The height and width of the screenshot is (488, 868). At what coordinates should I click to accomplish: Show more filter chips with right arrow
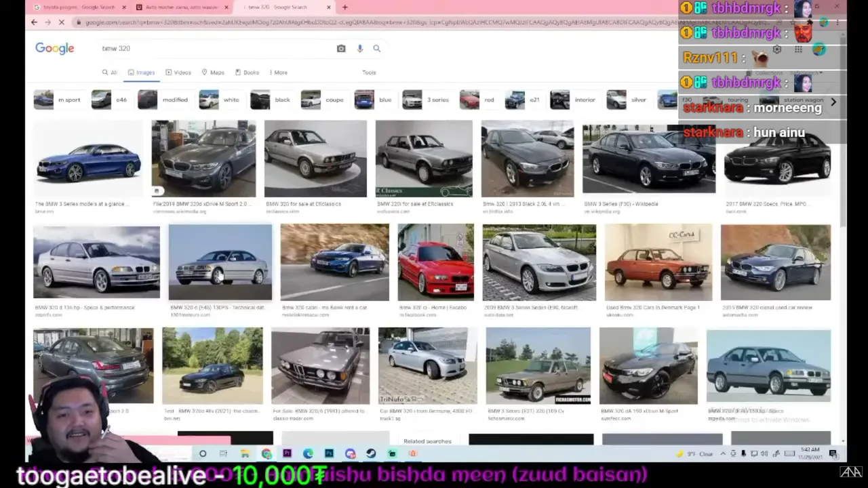[833, 102]
